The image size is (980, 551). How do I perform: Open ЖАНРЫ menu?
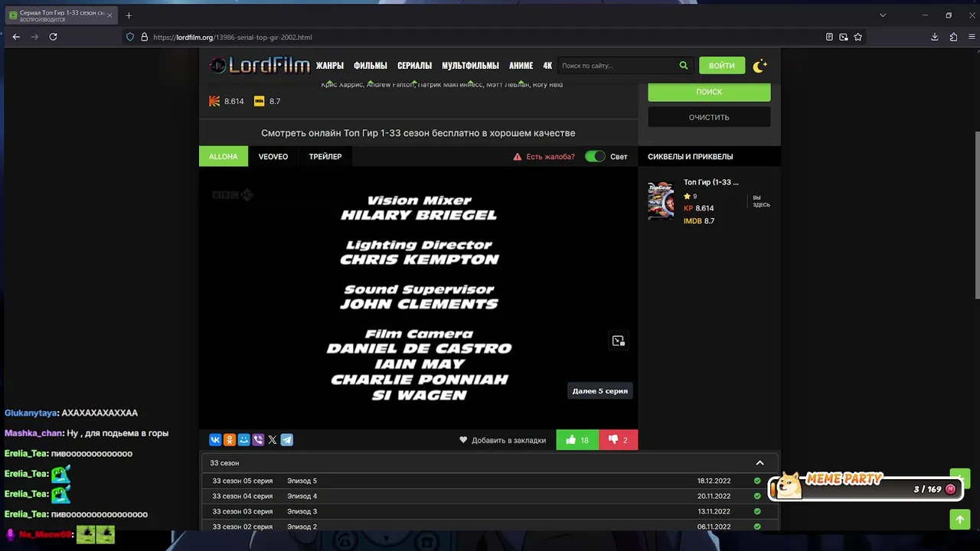tap(330, 66)
